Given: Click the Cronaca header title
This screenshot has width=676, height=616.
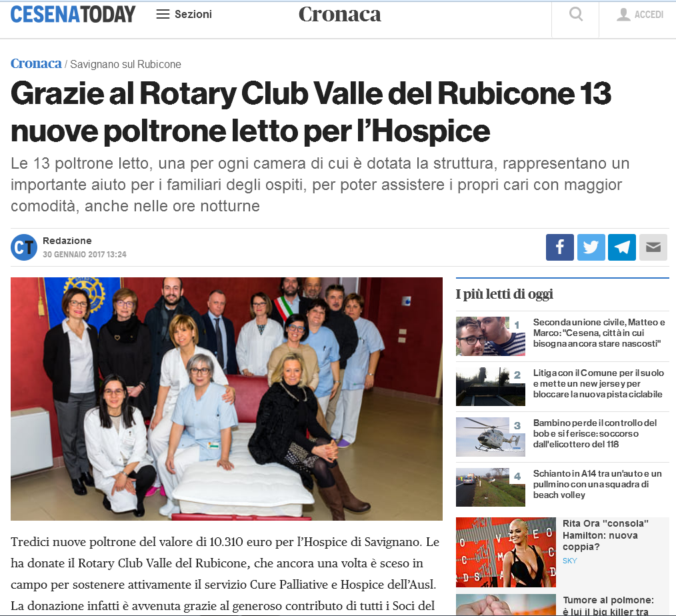Looking at the screenshot, I should click(340, 14).
